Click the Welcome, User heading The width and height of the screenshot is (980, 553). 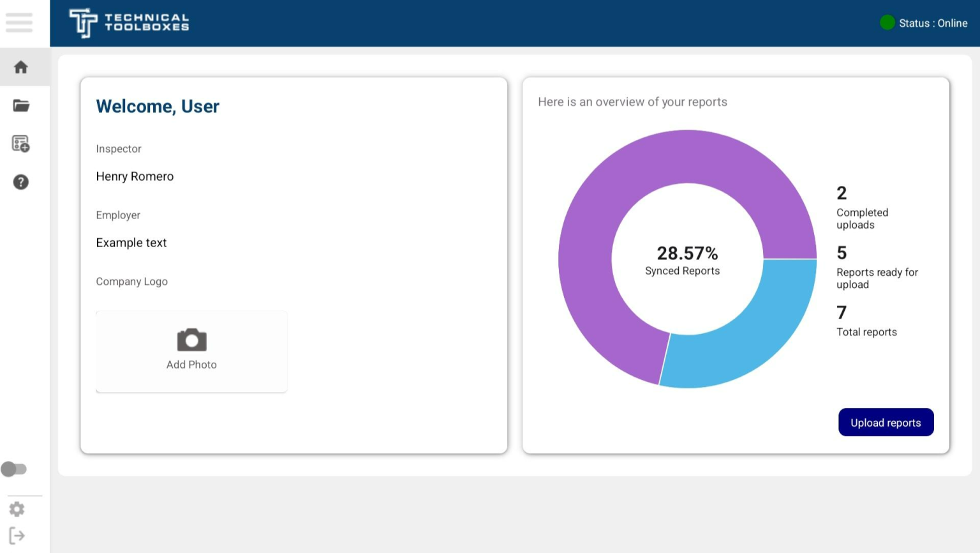click(x=157, y=107)
